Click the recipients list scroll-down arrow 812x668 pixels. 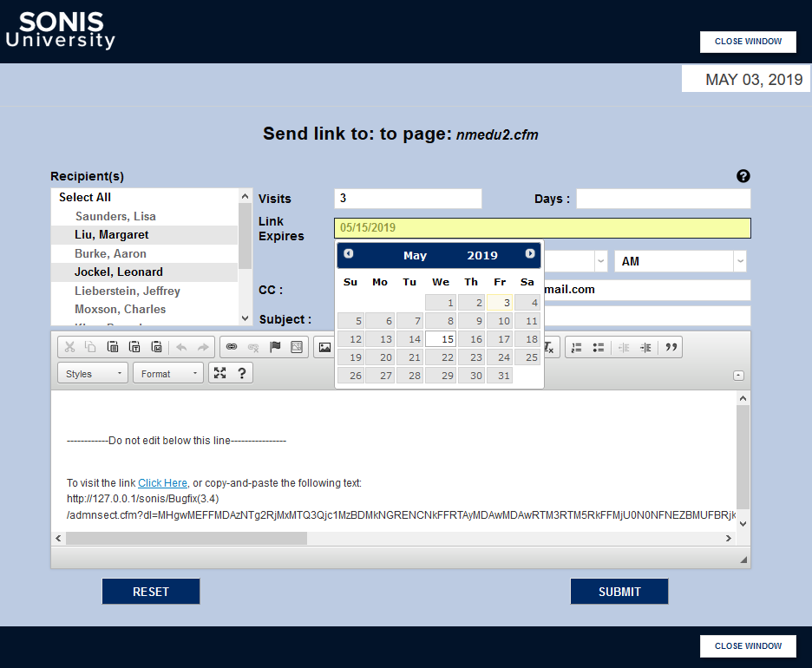point(246,318)
